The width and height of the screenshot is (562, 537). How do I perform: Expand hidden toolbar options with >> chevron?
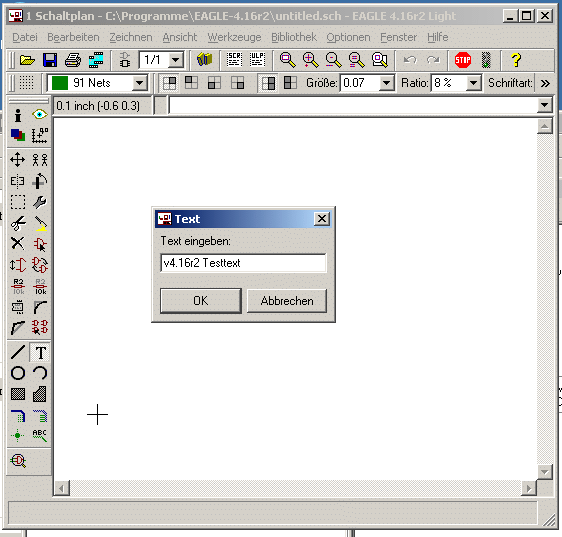(x=545, y=84)
